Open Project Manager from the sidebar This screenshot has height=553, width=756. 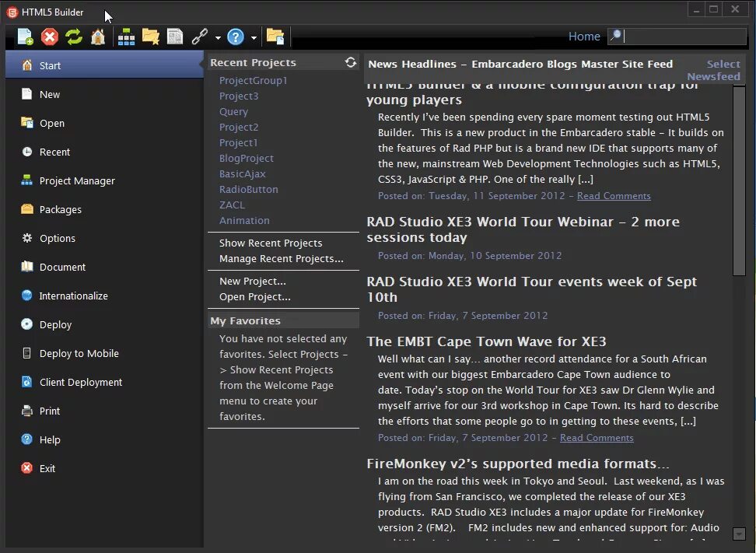[105, 180]
